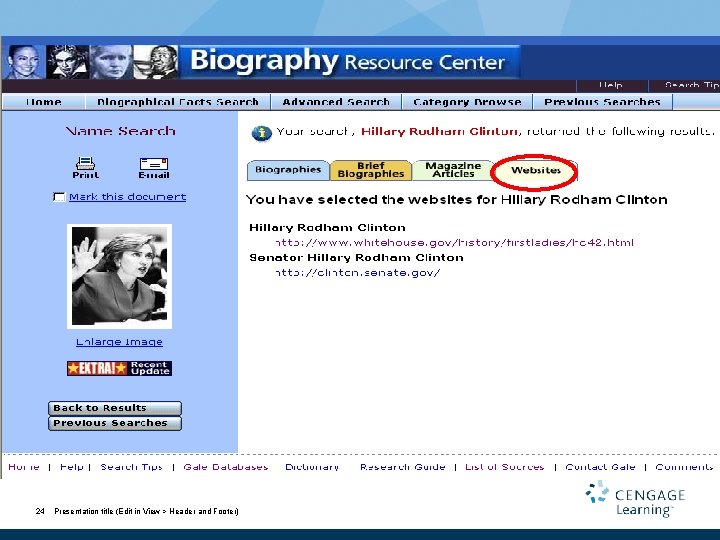Open Advanced Search in navigation bar
The width and height of the screenshot is (720, 540).
(x=336, y=102)
